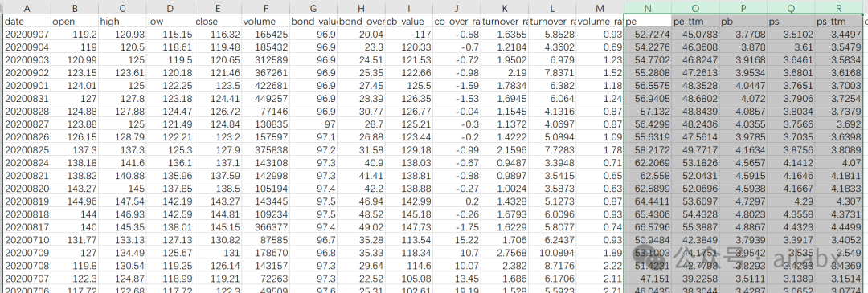This screenshot has width=868, height=293.
Task: Select date cell 20200707
Action: pyautogui.click(x=27, y=278)
